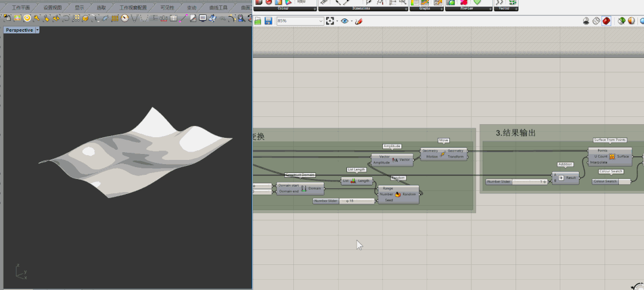
Task: Disable preview with the grey head icon
Action: [x=587, y=21]
